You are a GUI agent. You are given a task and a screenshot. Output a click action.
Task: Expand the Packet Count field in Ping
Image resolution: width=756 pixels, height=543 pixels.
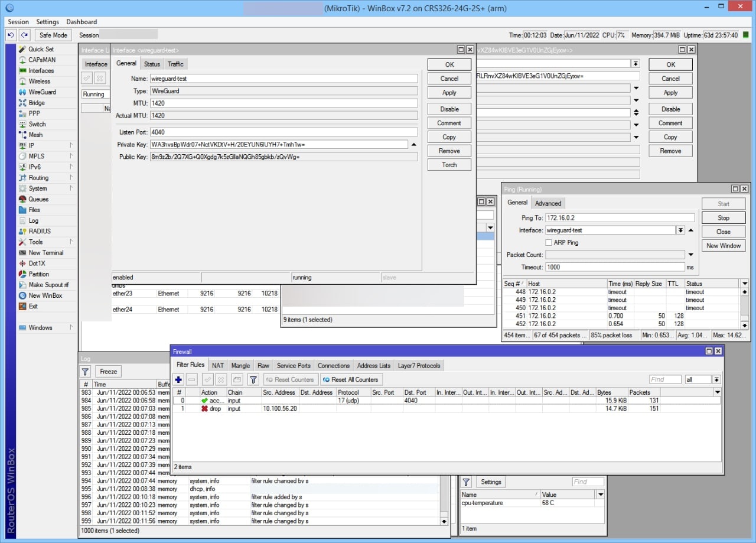(690, 255)
